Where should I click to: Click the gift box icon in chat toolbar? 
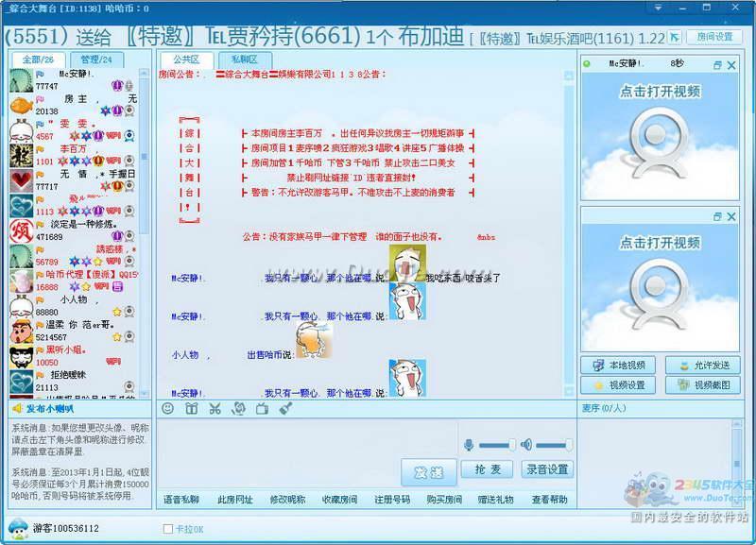(x=192, y=408)
